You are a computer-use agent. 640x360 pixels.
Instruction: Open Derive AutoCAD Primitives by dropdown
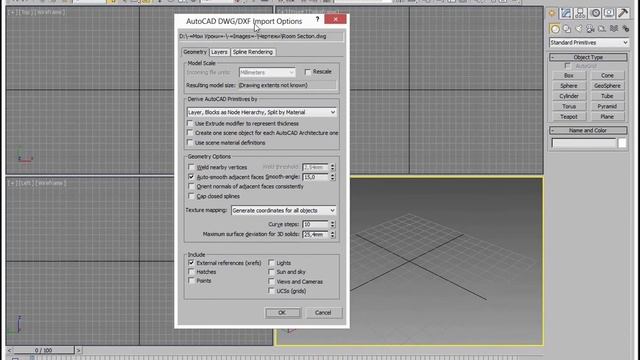261,112
